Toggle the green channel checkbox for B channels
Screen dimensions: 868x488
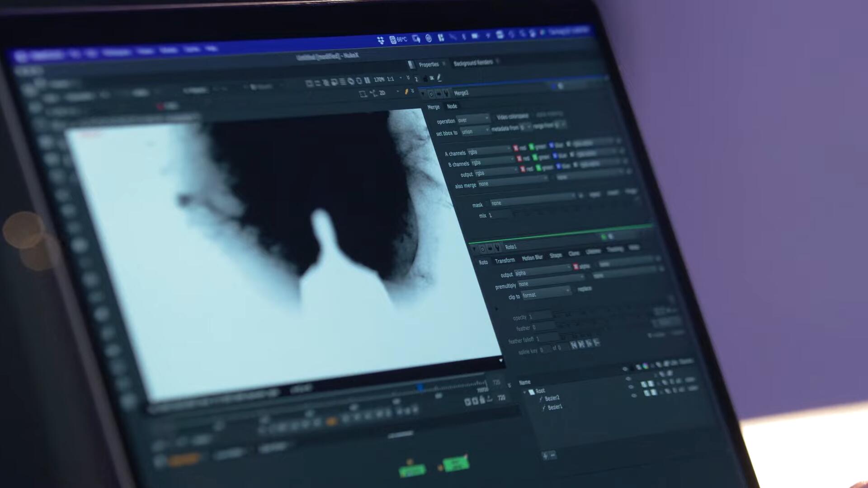(x=535, y=159)
